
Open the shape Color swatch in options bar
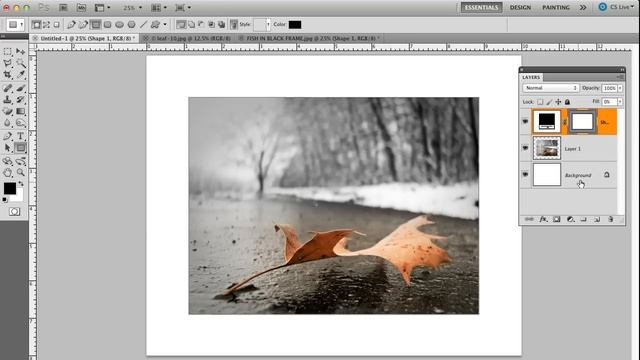click(x=295, y=24)
